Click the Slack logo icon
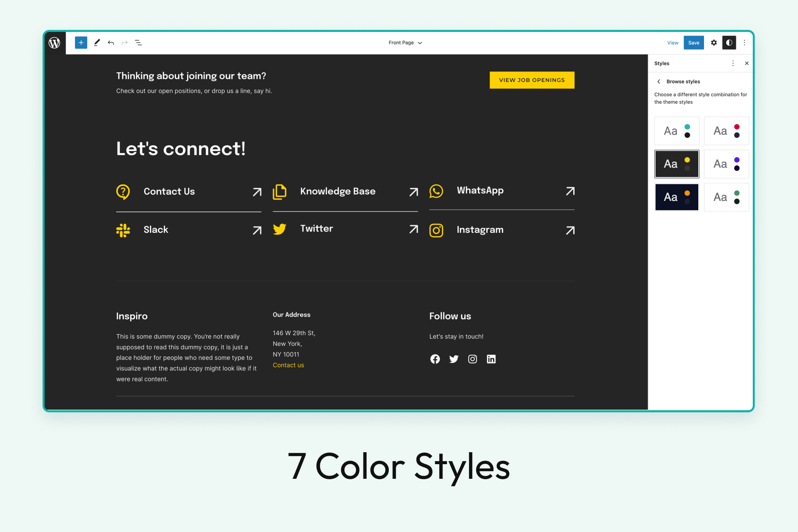 123,230
